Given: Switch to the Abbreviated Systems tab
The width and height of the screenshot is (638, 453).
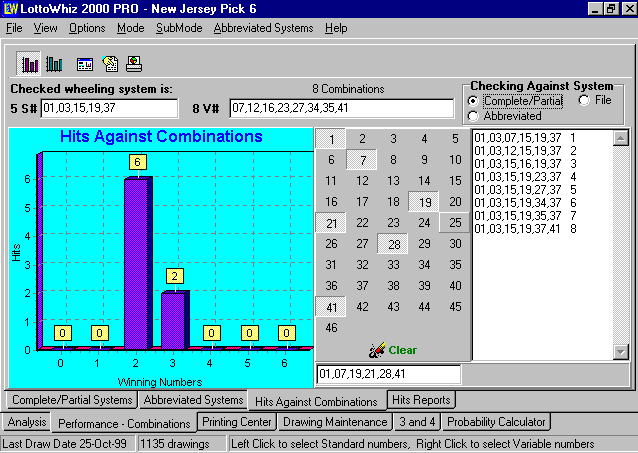Looking at the screenshot, I should coord(193,400).
